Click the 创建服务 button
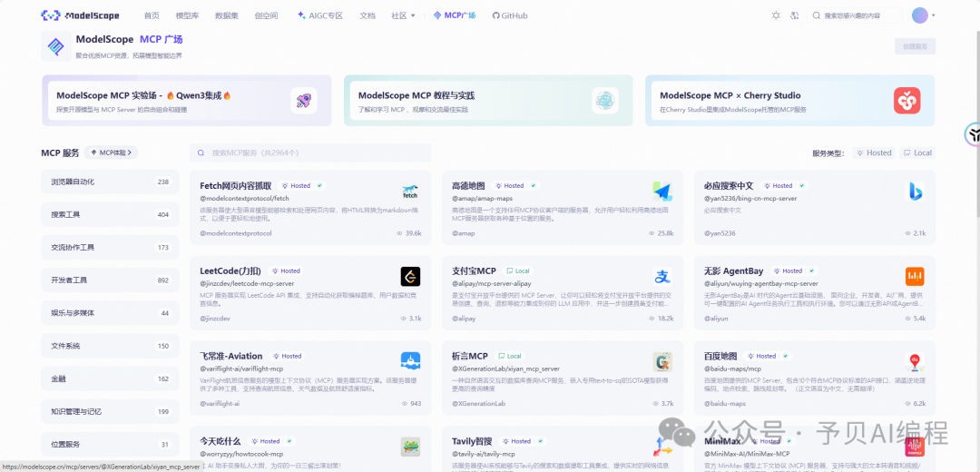 click(915, 46)
